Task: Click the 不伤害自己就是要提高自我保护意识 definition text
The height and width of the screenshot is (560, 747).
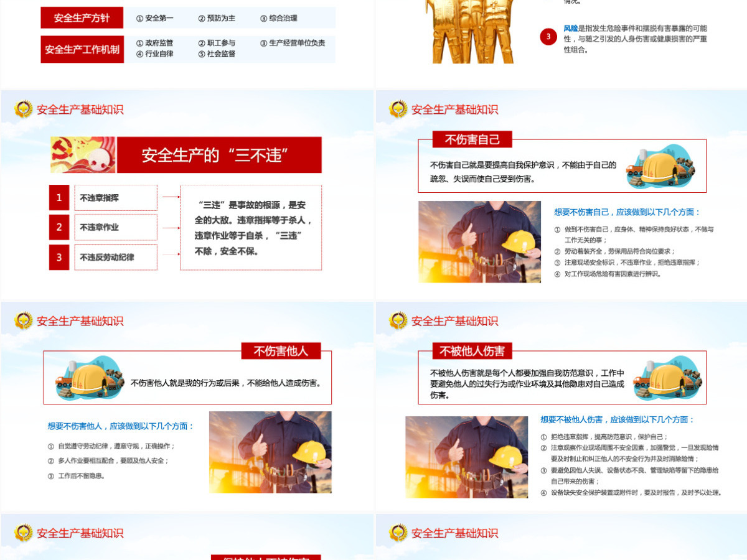Action: (523, 172)
